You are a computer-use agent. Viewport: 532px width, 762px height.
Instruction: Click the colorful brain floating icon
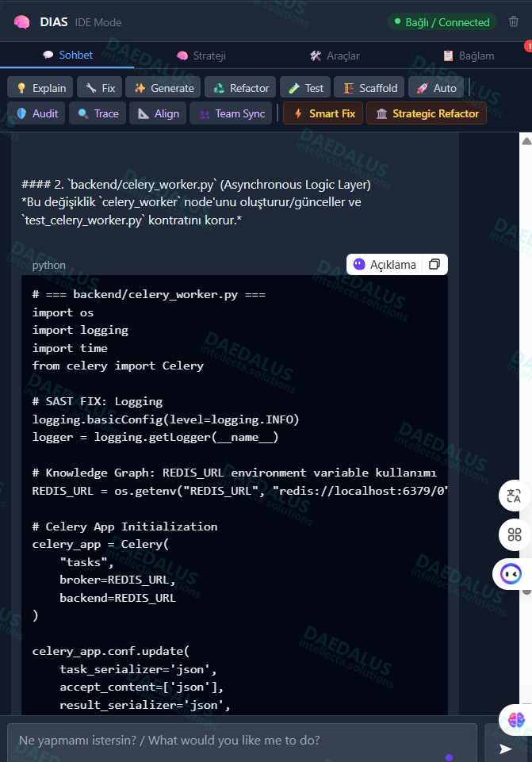click(x=515, y=719)
